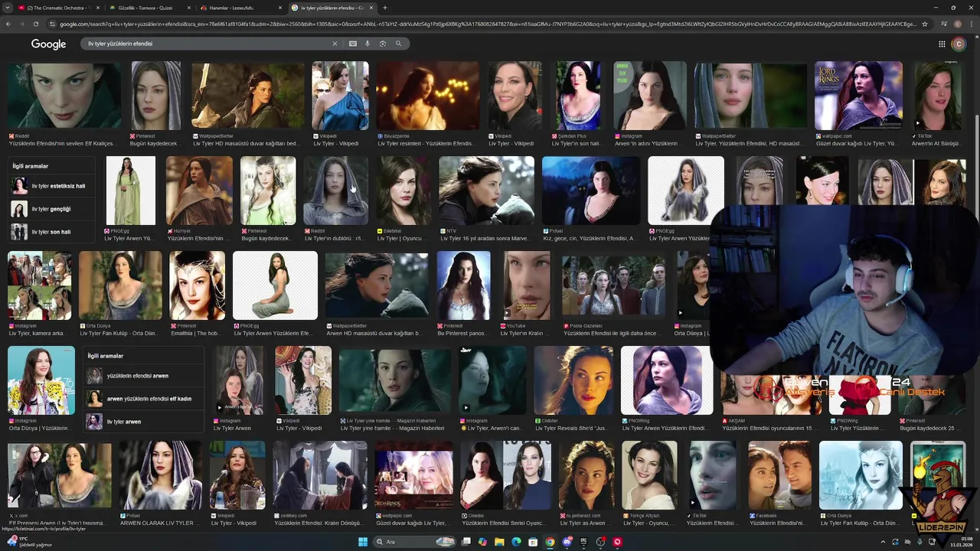980x551 pixels.
Task: Click the browser address bar URL
Action: pyautogui.click(x=487, y=24)
